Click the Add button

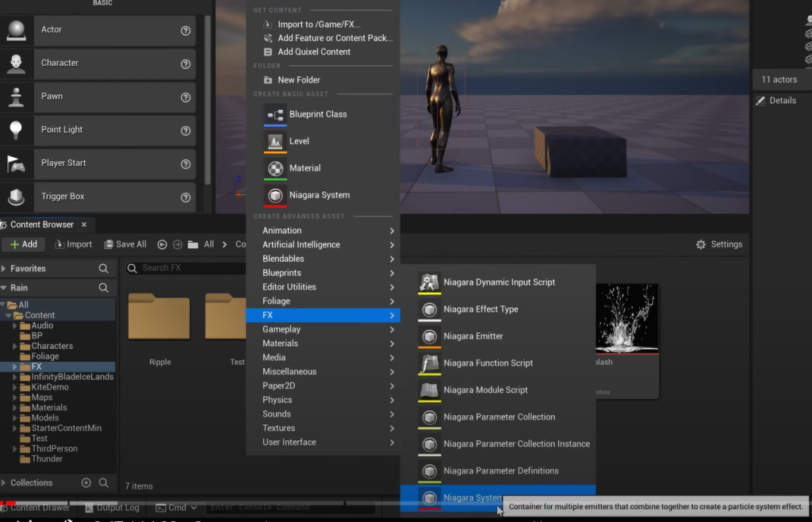pyautogui.click(x=24, y=244)
